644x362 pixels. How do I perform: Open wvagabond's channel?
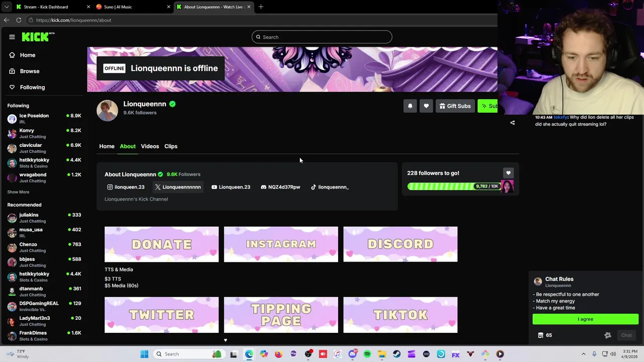[44, 177]
